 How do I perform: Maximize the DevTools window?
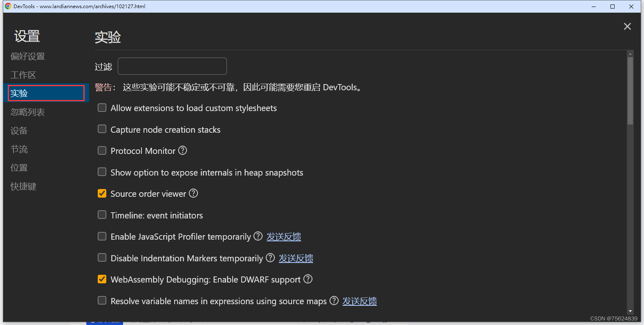coord(613,7)
